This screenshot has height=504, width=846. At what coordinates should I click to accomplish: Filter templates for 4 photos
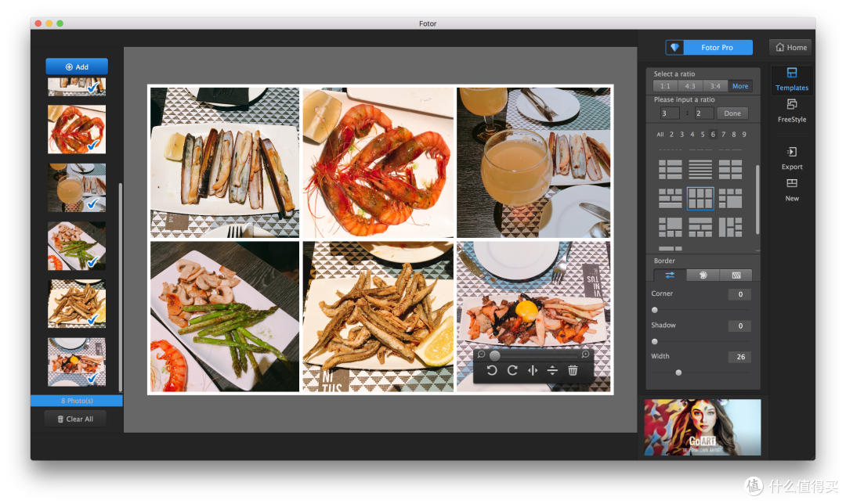(692, 135)
